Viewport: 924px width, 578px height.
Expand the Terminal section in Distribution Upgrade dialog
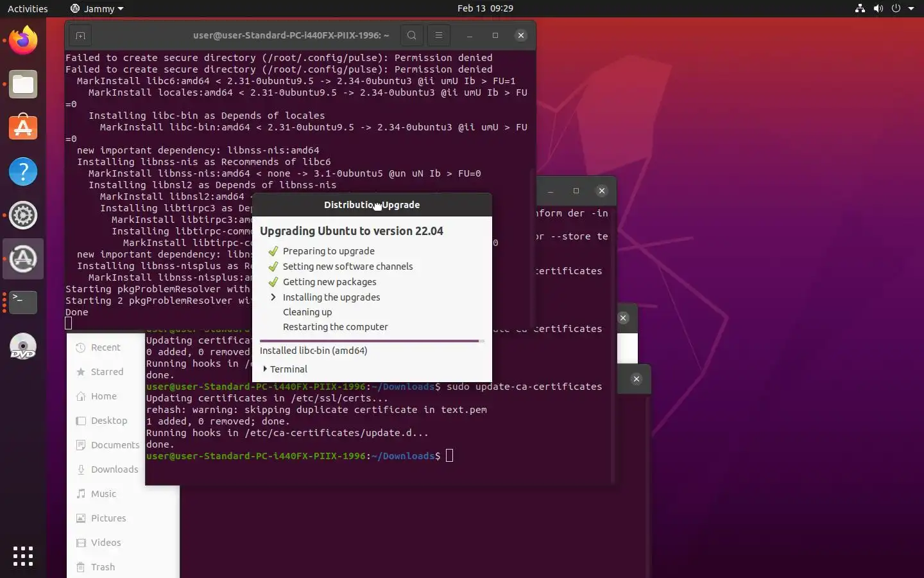tap(286, 369)
